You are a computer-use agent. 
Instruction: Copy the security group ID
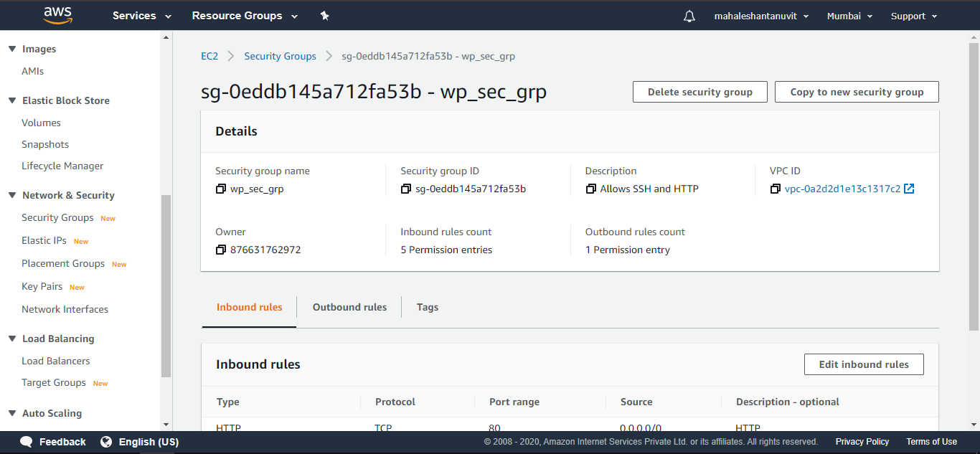pyautogui.click(x=405, y=189)
